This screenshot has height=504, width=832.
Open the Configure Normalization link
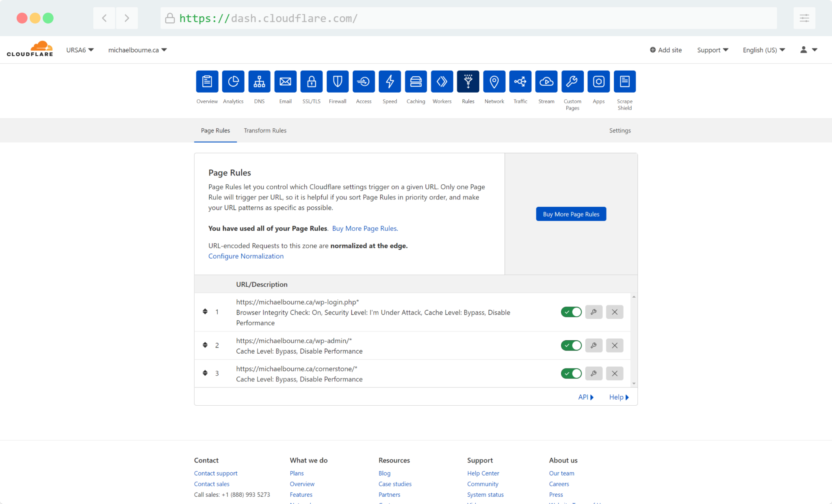(246, 256)
